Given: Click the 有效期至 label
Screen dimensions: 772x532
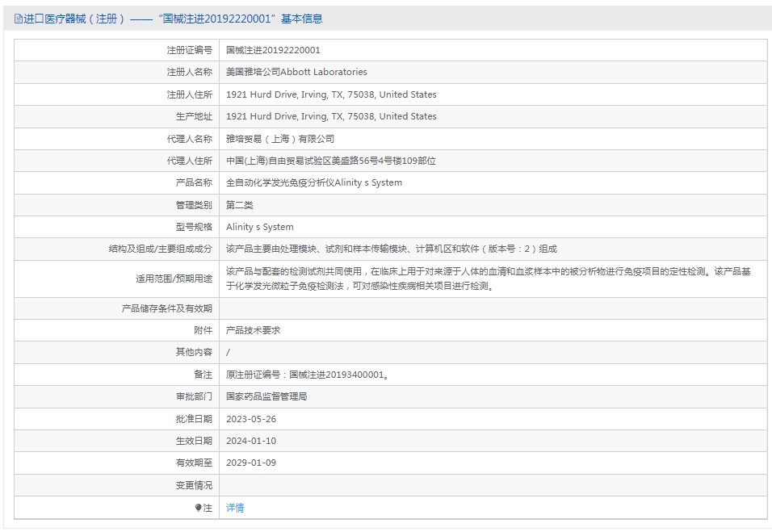Looking at the screenshot, I should [194, 463].
